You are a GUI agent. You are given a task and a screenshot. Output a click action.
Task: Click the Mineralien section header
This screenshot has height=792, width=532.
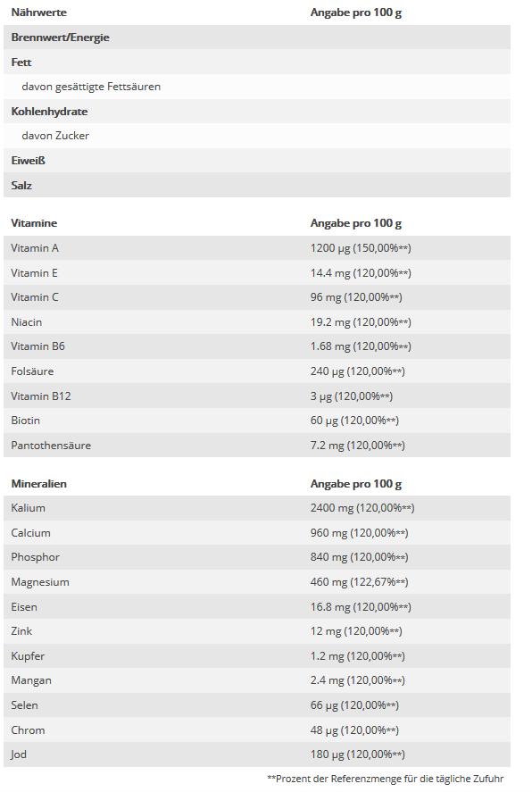pyautogui.click(x=39, y=484)
